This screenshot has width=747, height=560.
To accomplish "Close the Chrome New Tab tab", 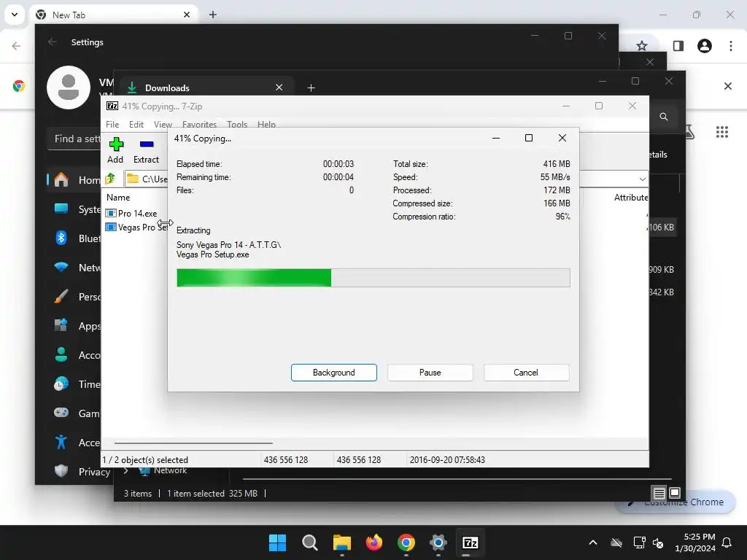I will [187, 15].
